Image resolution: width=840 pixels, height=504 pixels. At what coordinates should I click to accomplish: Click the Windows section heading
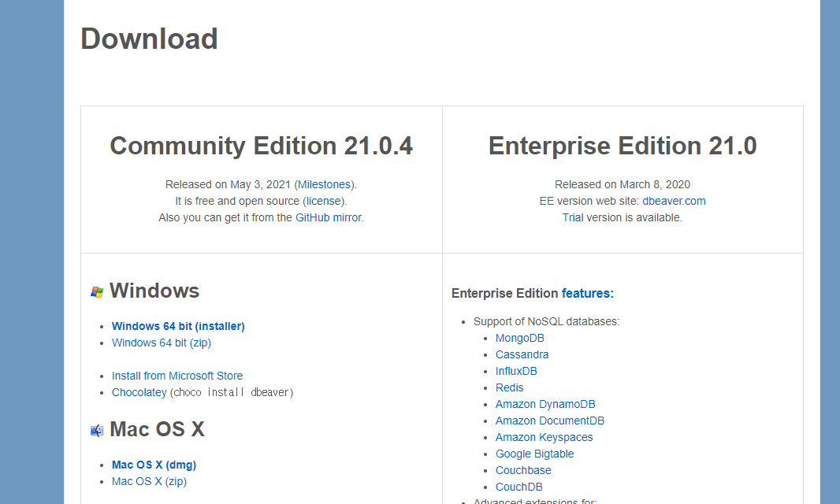(x=154, y=291)
